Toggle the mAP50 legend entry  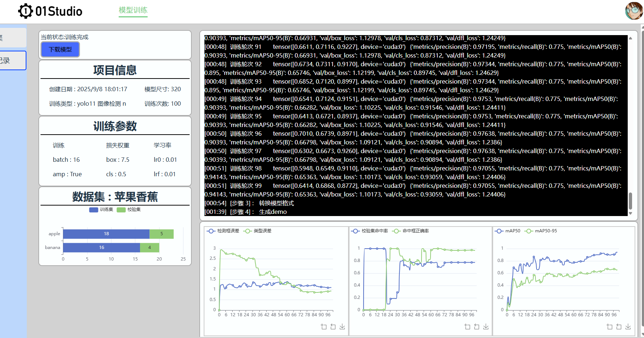[x=508, y=231]
